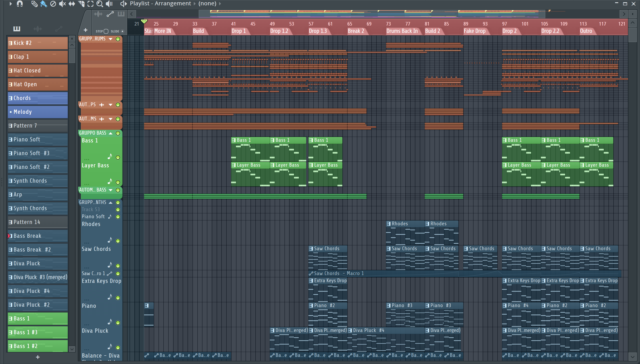Click the pattern list scrollbar thumb
The image size is (640, 364).
click(x=72, y=56)
